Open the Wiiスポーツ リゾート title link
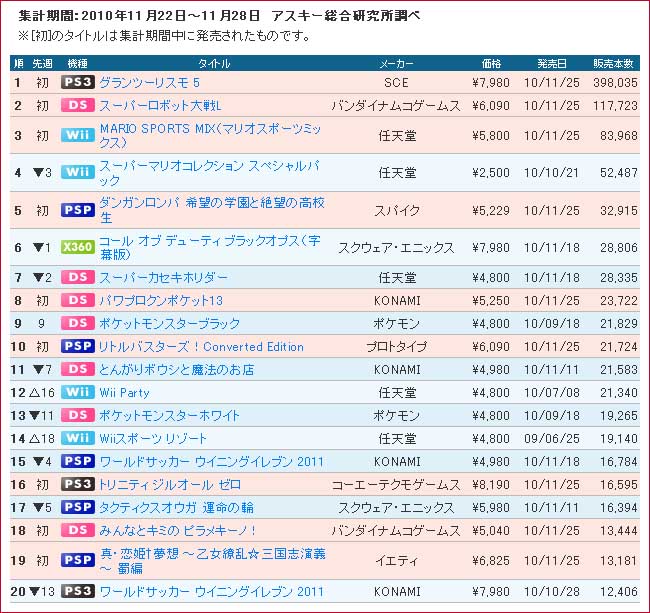The width and height of the screenshot is (650, 613). [153, 439]
